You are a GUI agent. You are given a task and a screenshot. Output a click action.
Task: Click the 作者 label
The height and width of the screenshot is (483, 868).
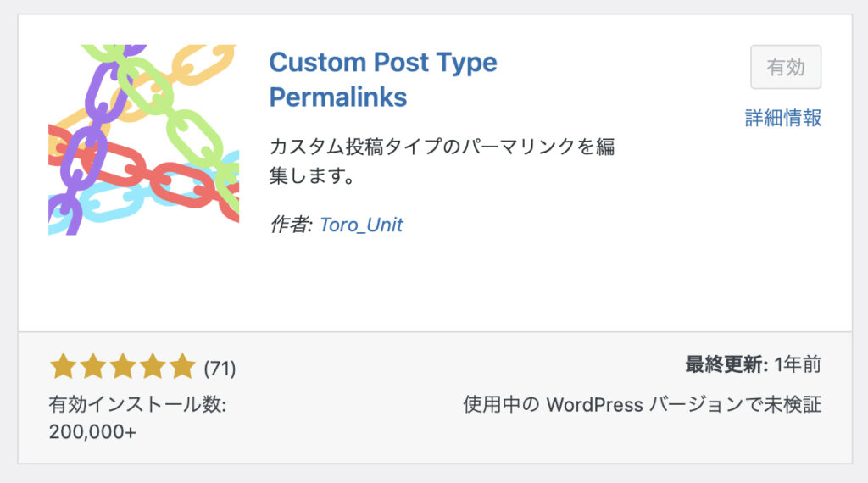(292, 225)
